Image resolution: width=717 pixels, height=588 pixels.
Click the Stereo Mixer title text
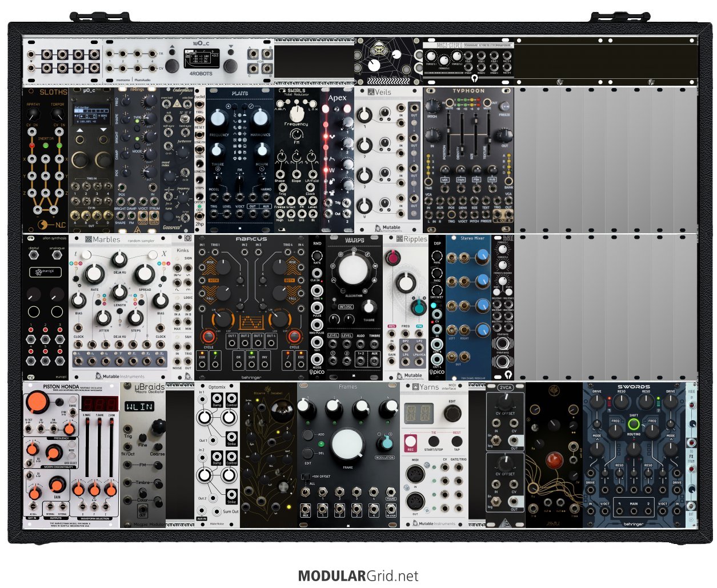pyautogui.click(x=472, y=238)
